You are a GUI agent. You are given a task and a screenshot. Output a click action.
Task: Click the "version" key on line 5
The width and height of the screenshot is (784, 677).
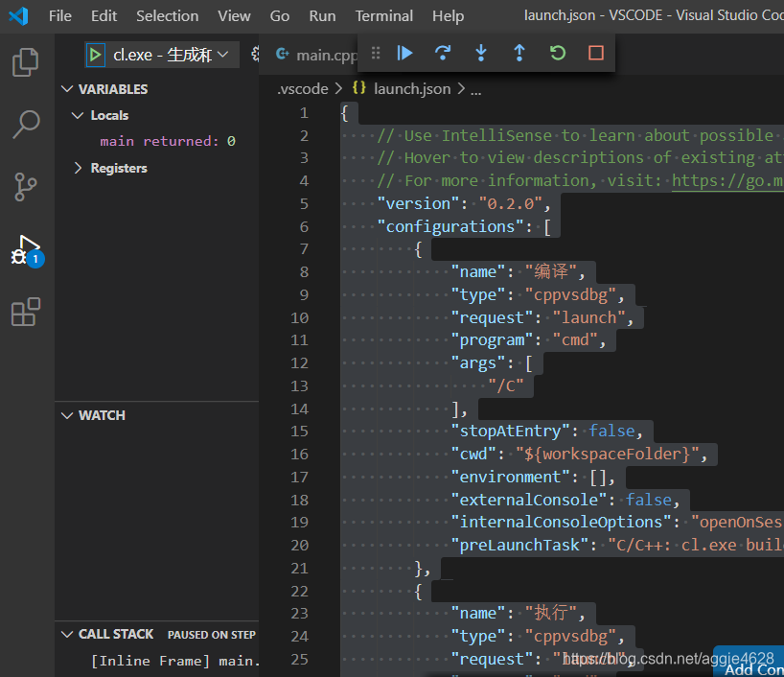click(419, 203)
